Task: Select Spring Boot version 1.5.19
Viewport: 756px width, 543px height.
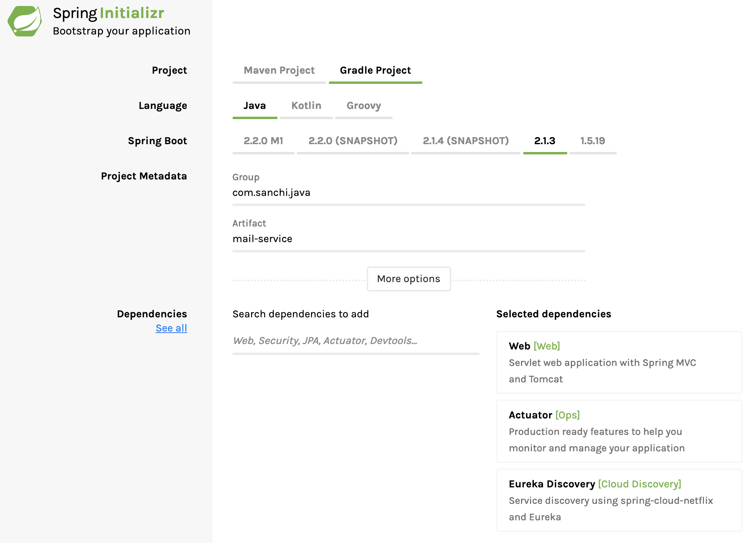Action: 592,140
